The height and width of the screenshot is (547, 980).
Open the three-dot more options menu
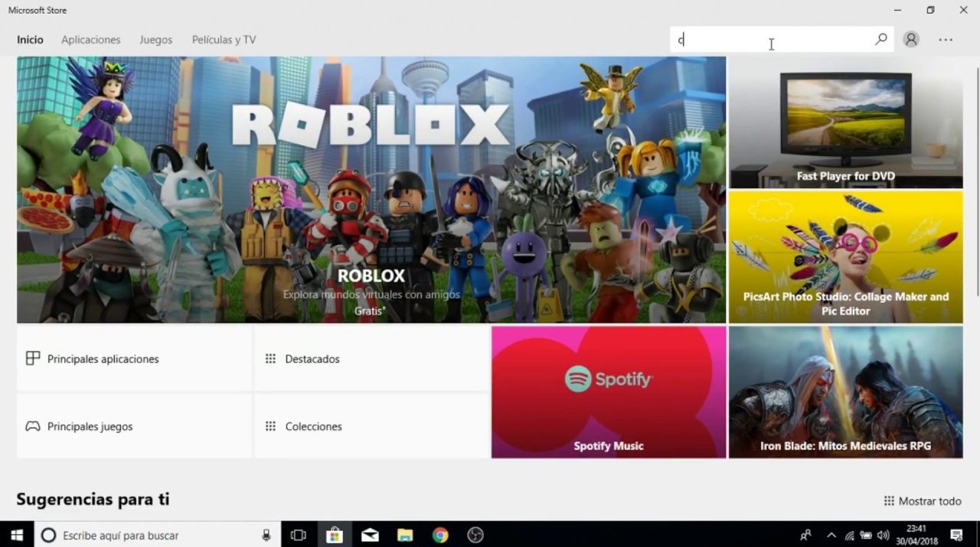coord(946,40)
